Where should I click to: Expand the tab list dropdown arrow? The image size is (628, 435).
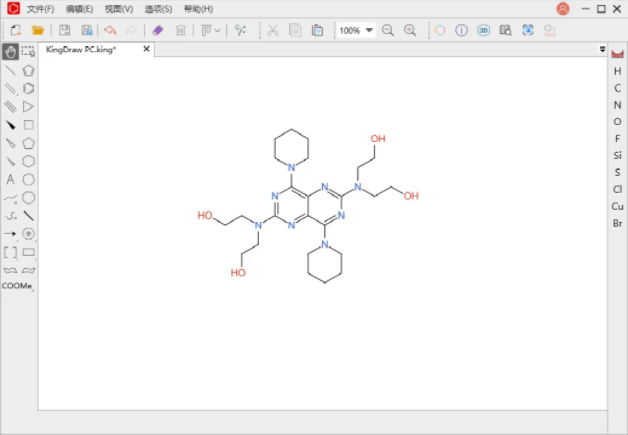(x=602, y=49)
